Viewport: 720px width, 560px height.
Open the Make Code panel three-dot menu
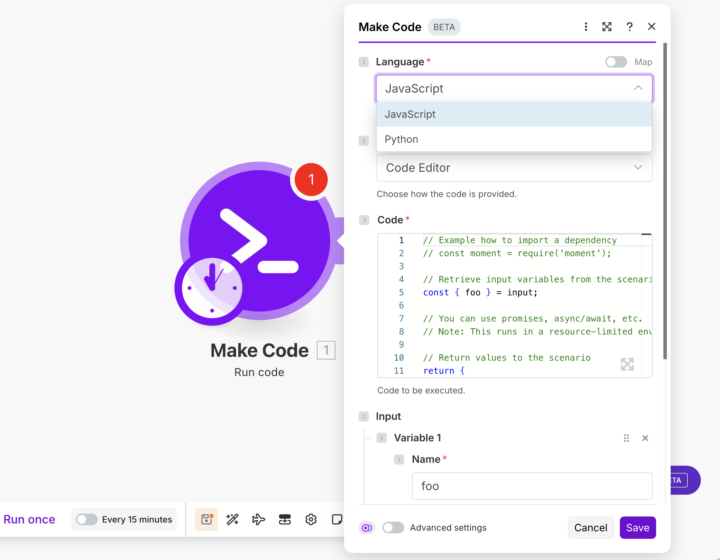click(585, 27)
